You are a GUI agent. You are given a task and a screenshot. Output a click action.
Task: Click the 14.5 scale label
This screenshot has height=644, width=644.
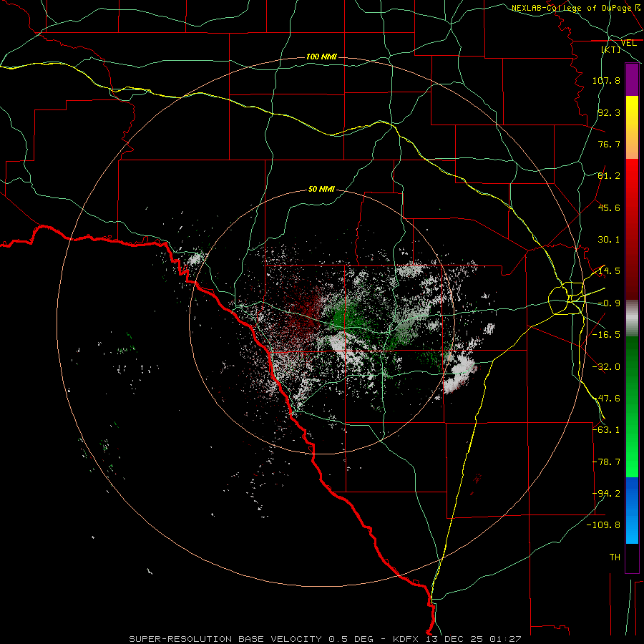pos(609,271)
